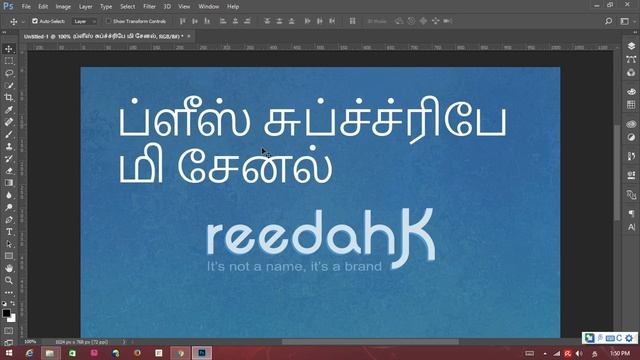The image size is (640, 360).
Task: Open the Character panel icon
Action: point(631,227)
